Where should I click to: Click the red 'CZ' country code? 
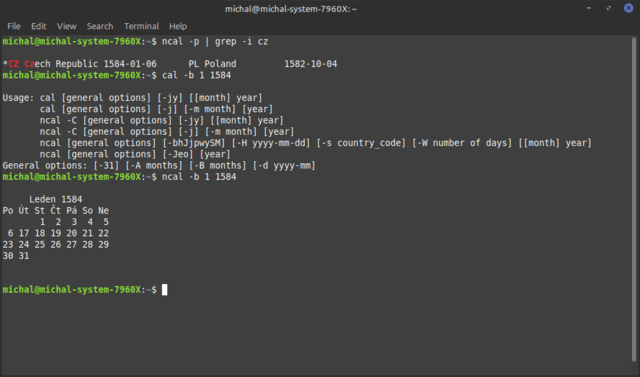coord(13,64)
